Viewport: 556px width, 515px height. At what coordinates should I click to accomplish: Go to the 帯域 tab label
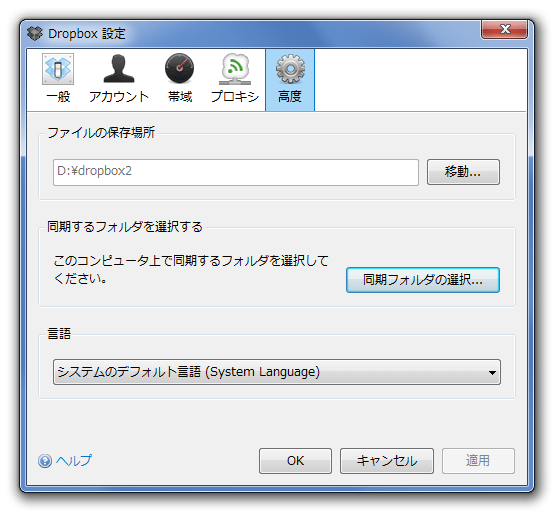click(180, 96)
